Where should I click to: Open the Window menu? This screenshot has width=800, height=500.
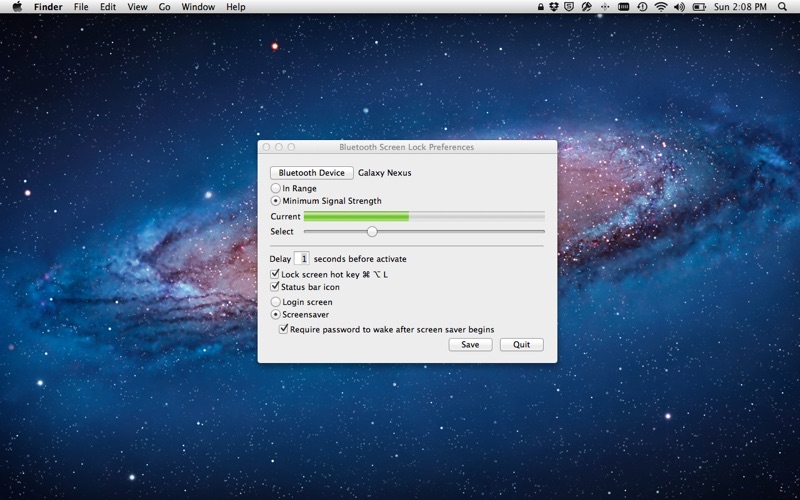click(x=198, y=7)
